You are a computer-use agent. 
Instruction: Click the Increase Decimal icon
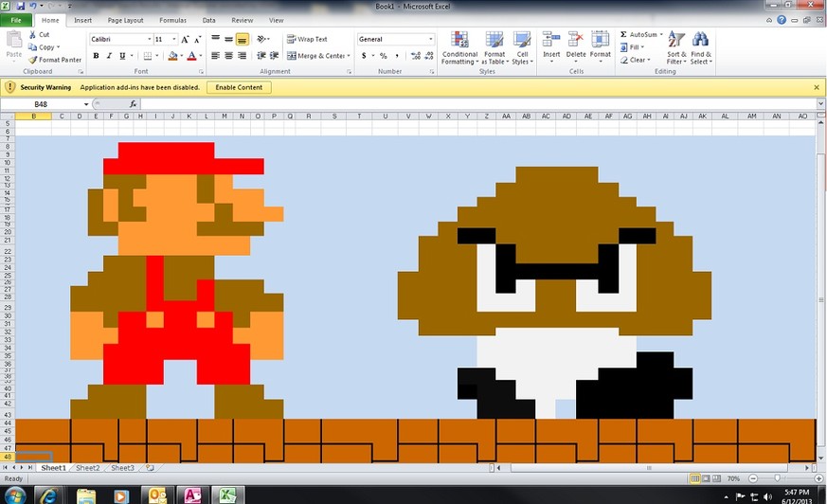coord(416,56)
